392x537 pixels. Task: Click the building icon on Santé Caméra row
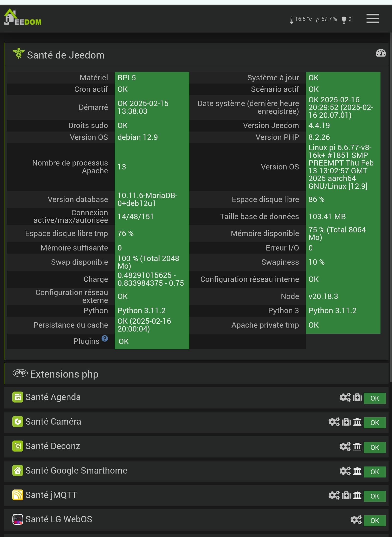(x=357, y=422)
